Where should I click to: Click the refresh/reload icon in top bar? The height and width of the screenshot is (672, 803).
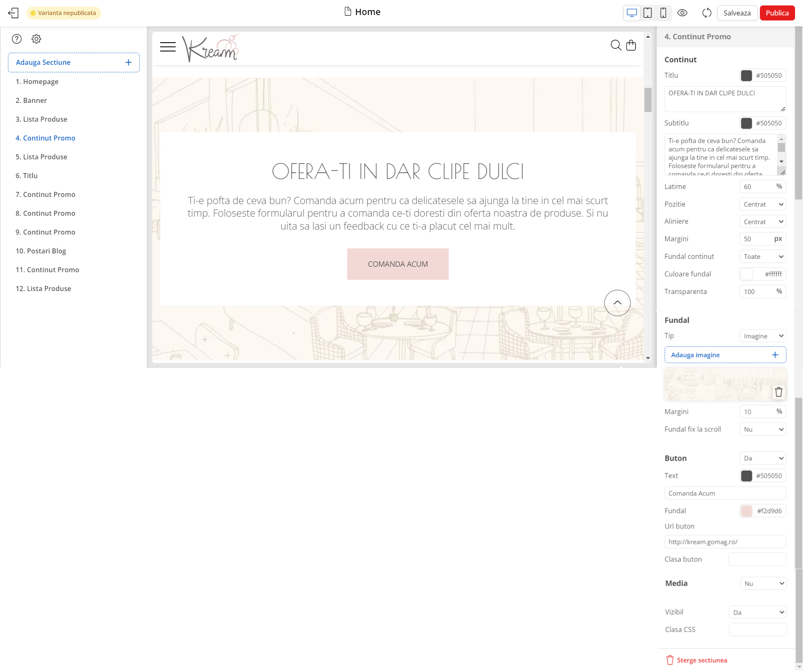point(707,13)
